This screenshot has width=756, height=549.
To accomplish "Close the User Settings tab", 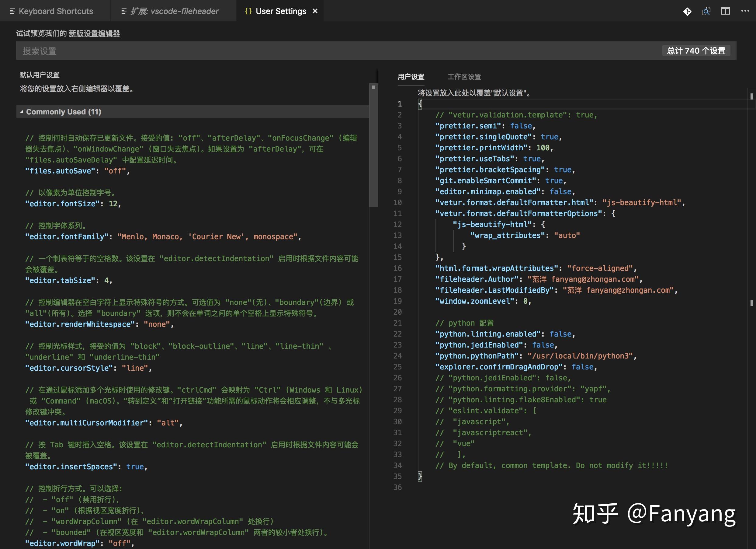I will tap(315, 11).
